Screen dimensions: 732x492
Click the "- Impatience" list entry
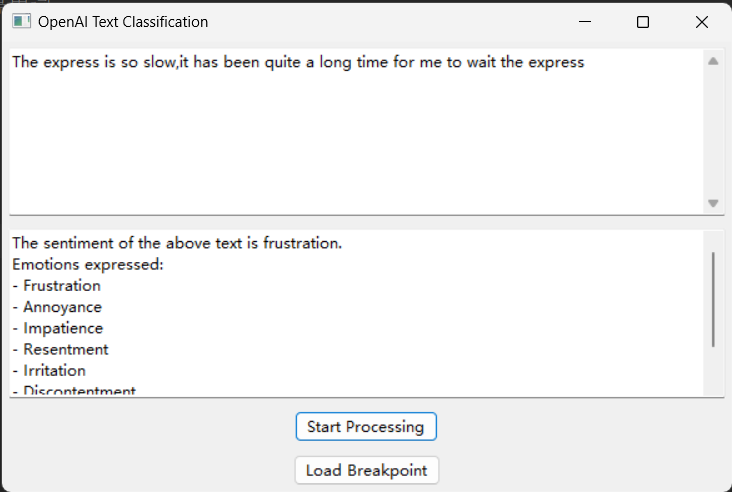coord(57,328)
